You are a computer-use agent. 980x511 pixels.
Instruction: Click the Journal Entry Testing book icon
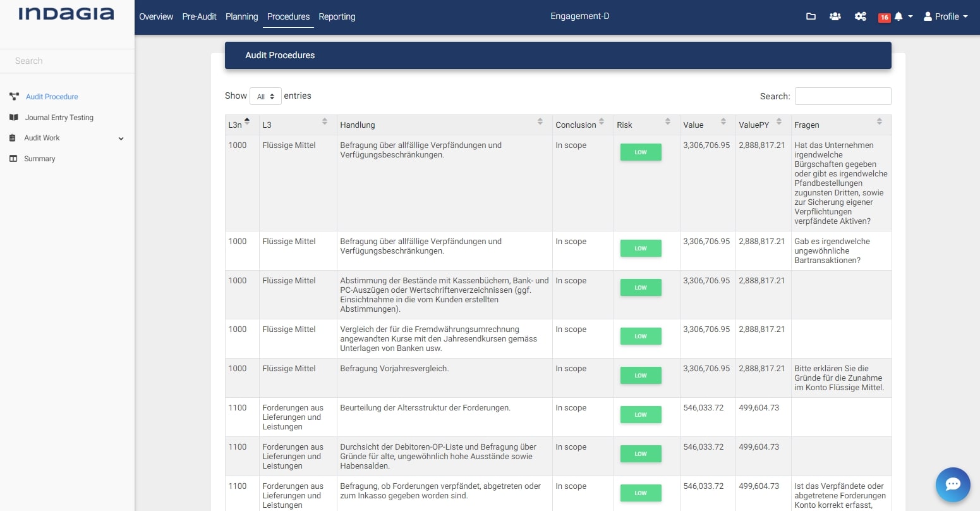14,118
